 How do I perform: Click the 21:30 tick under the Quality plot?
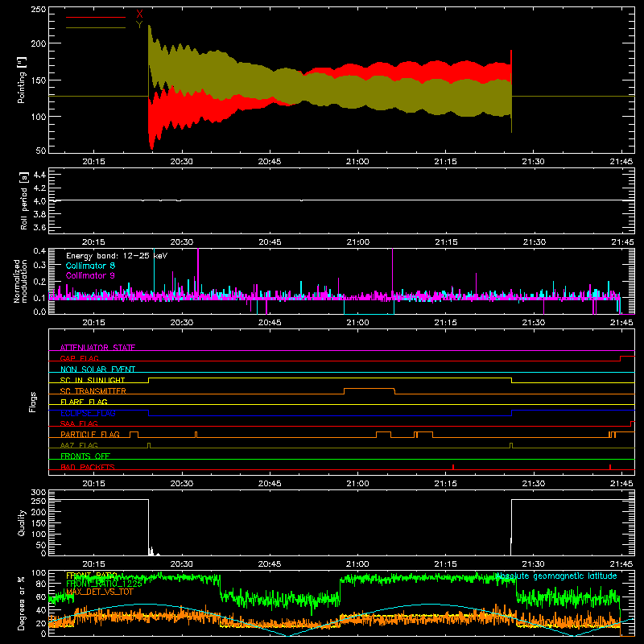[534, 564]
